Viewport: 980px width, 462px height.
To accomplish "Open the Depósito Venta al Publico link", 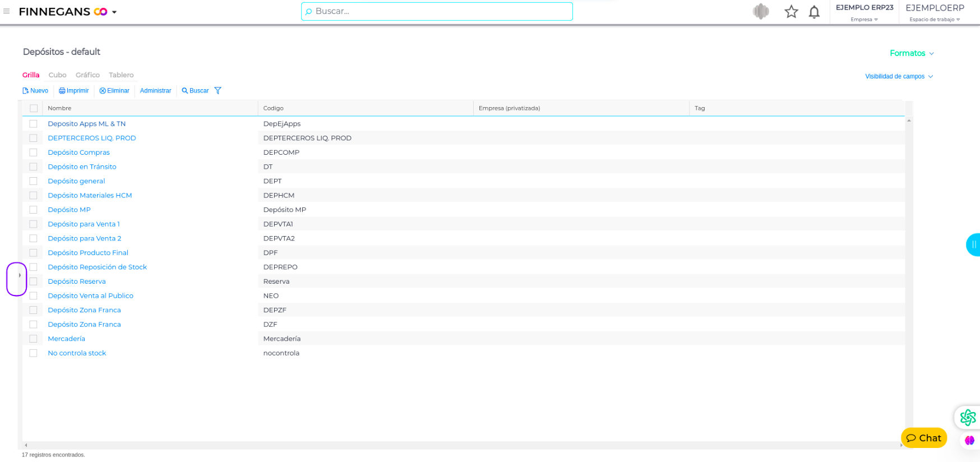I will [91, 296].
